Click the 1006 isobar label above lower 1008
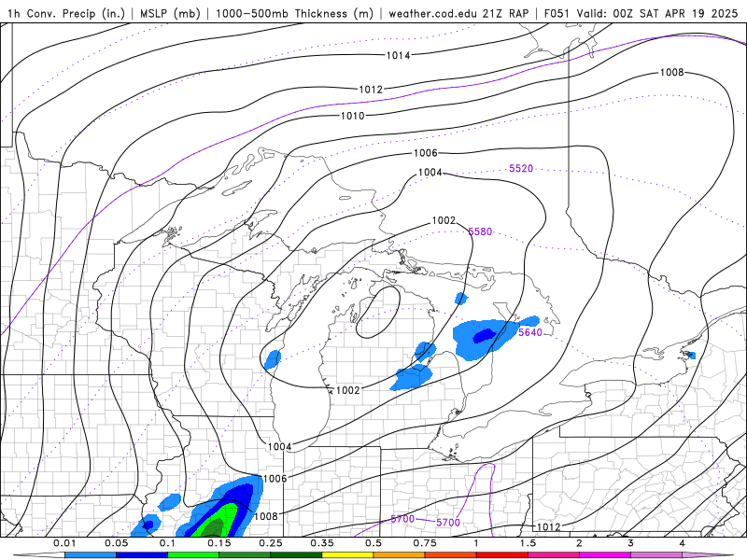 [x=275, y=479]
